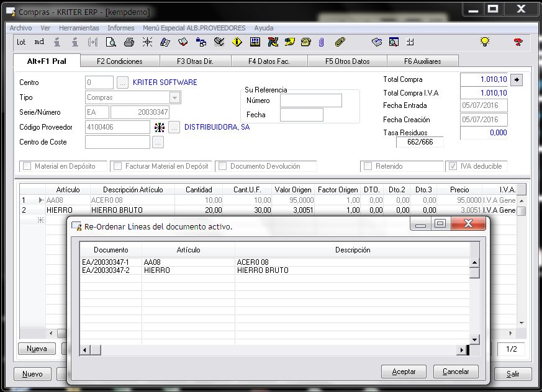Click the red question mark help icon

518,42
